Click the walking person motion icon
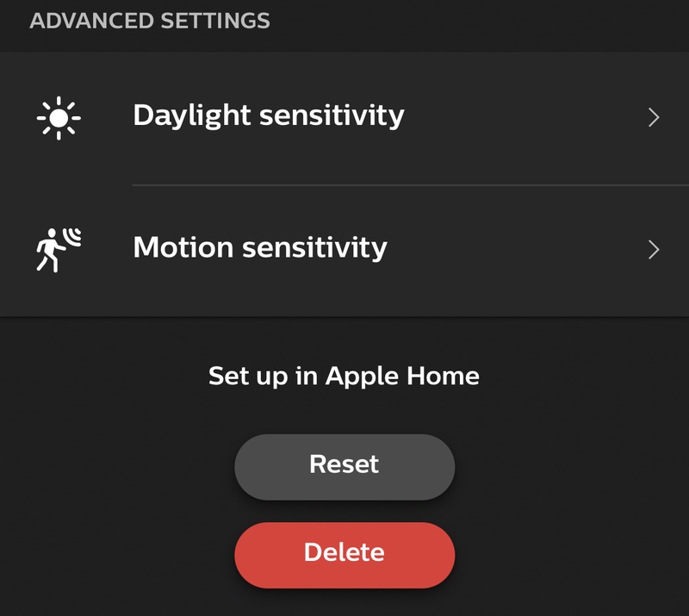Image resolution: width=689 pixels, height=616 pixels. tap(58, 250)
